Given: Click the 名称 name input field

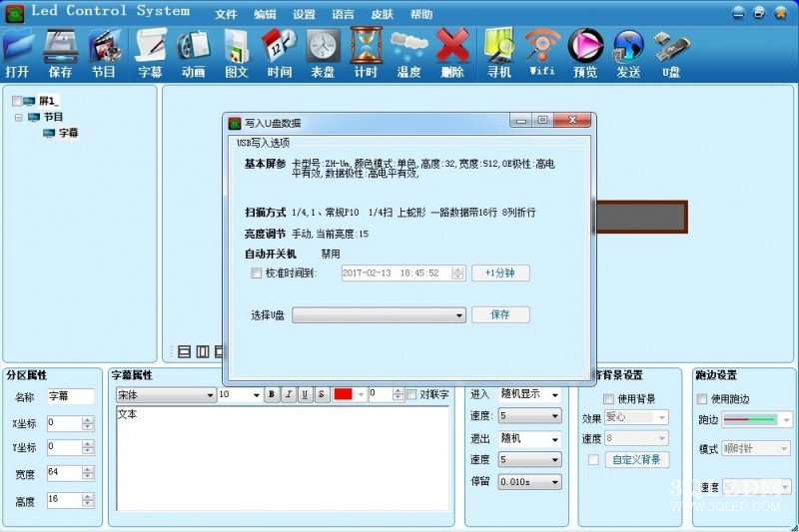Looking at the screenshot, I should click(x=70, y=397).
